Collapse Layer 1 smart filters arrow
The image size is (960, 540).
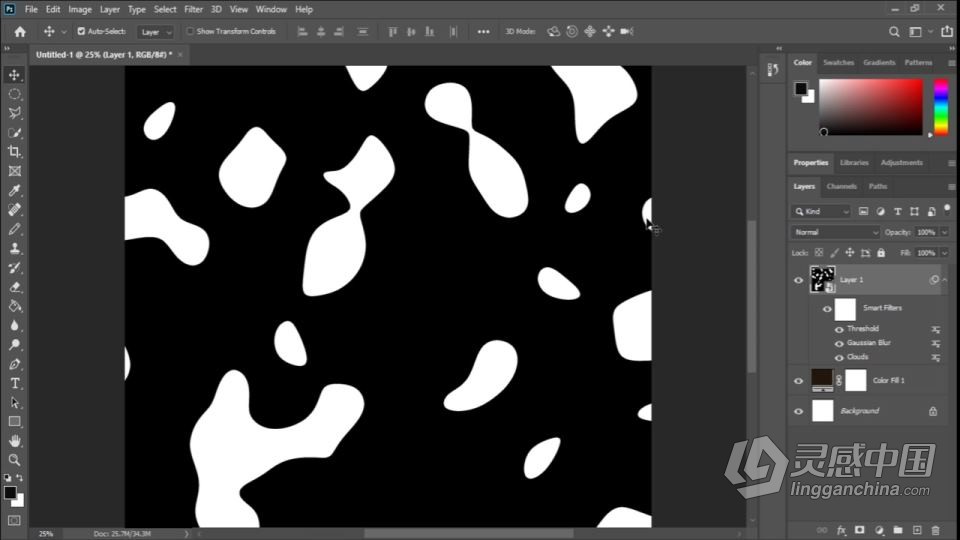945,280
